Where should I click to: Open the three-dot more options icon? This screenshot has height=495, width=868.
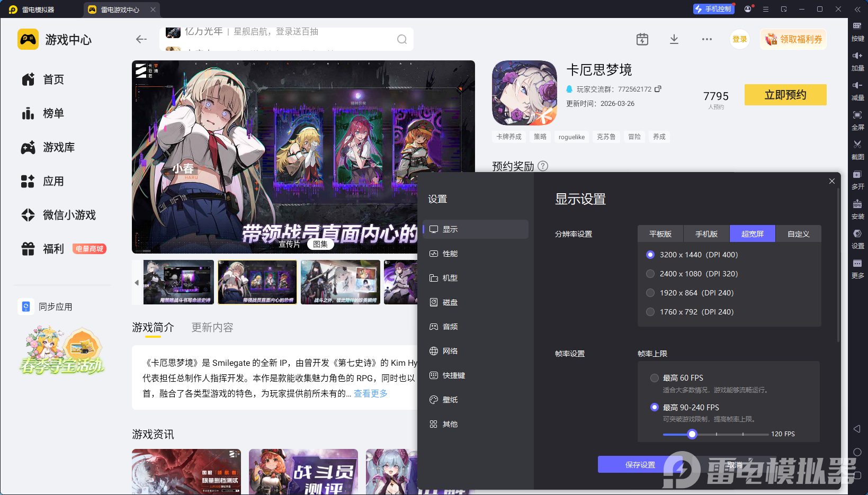click(707, 39)
